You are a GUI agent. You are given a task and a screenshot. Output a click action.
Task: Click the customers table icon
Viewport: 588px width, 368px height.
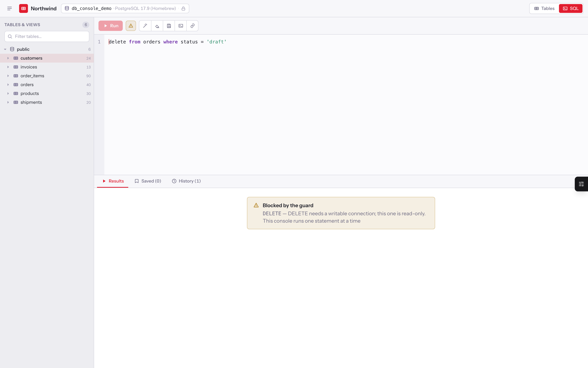pyautogui.click(x=16, y=58)
